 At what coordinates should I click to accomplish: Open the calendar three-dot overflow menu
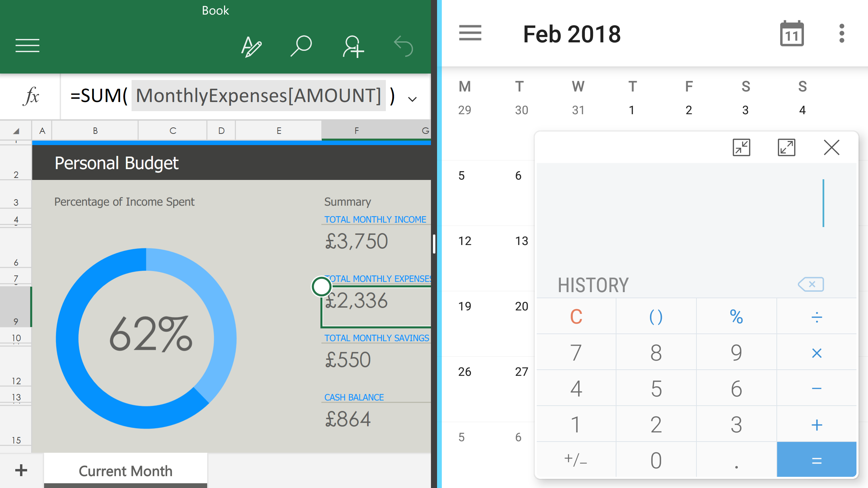tap(842, 34)
